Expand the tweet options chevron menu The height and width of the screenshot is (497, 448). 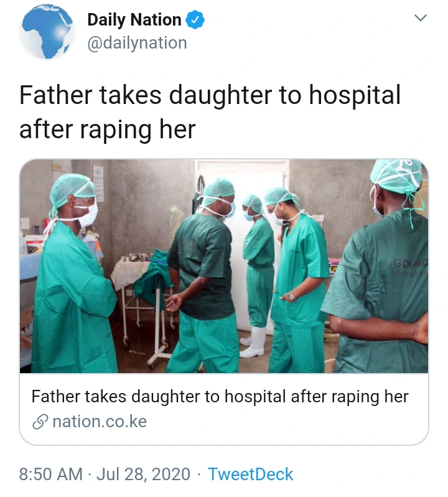[421, 17]
